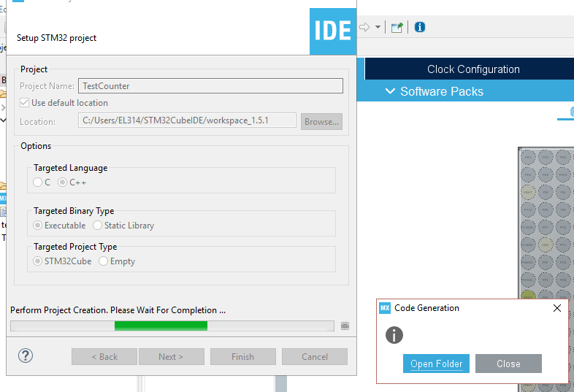Click the IDE logo banner
The height and width of the screenshot is (392, 574).
[333, 31]
